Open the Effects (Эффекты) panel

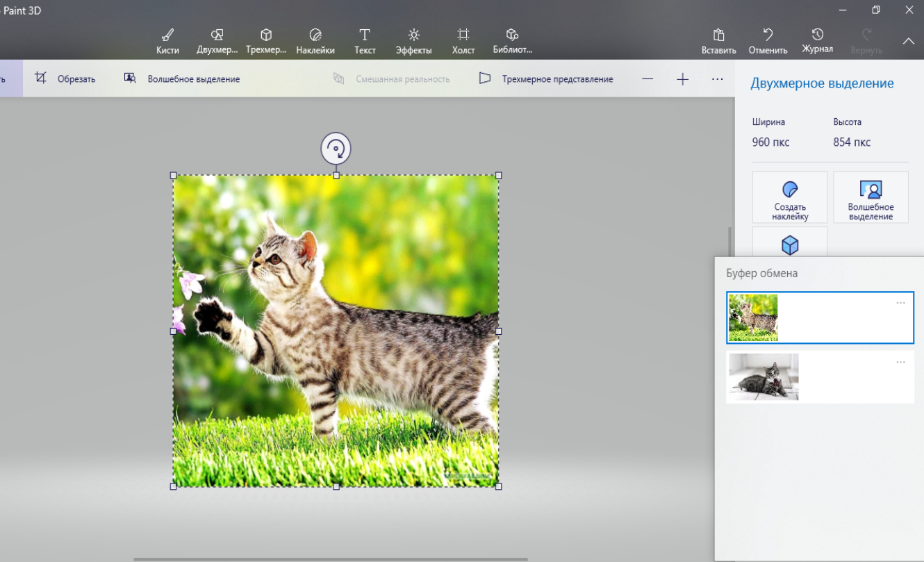(413, 41)
